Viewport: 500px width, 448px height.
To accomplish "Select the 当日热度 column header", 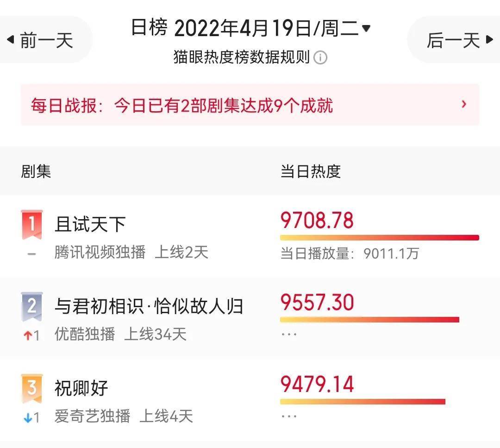I will pos(310,171).
